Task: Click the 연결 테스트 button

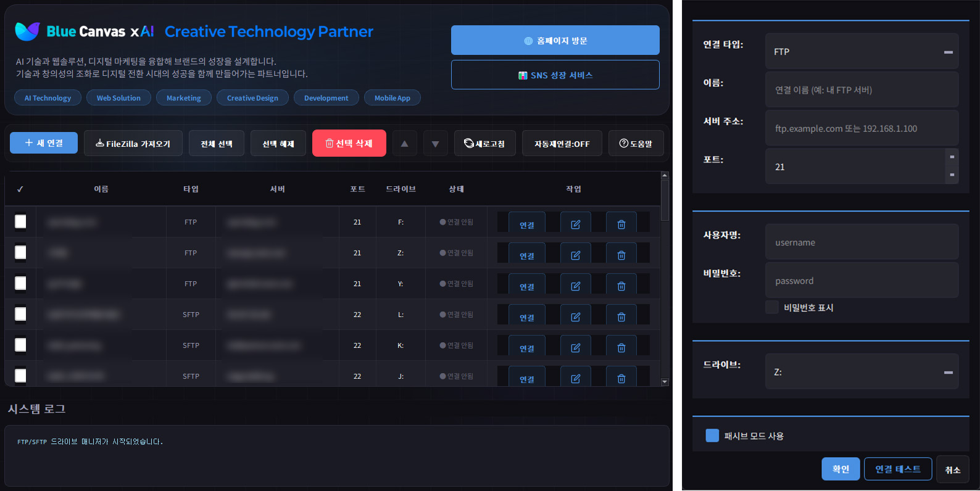Action: [897, 469]
